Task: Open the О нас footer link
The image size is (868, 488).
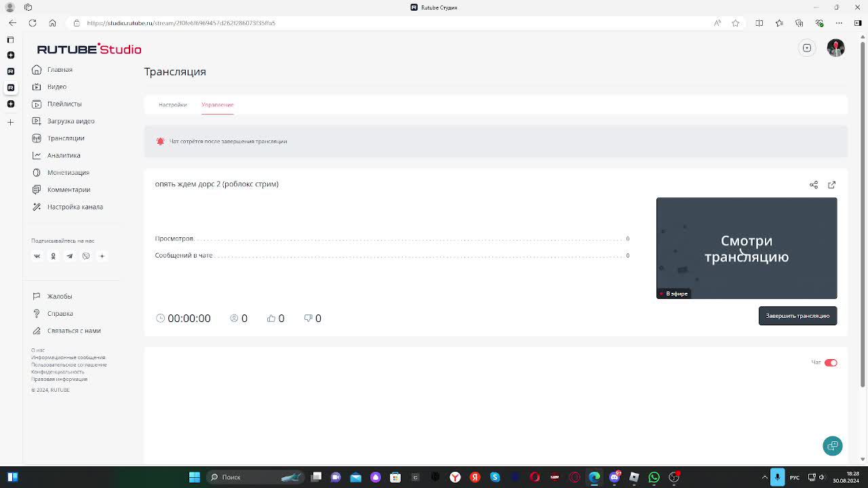Action: click(37, 350)
